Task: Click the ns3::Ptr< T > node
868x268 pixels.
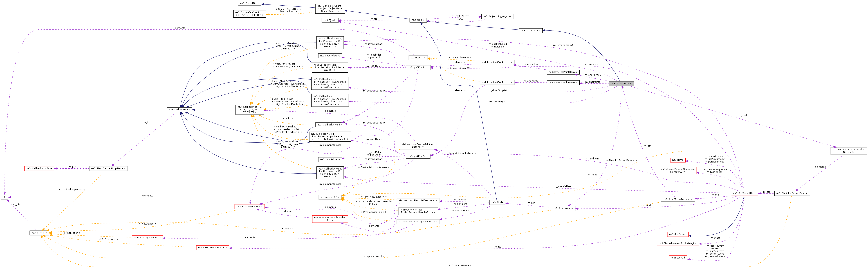Action: tap(39, 233)
